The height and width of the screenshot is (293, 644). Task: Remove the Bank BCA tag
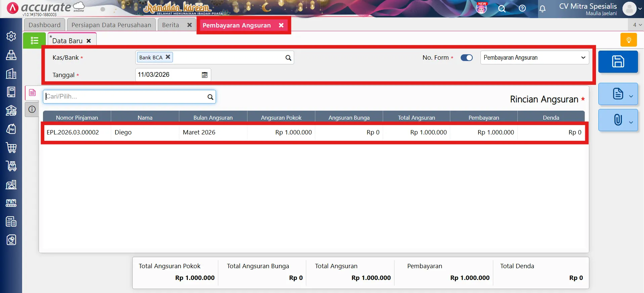coord(168,57)
